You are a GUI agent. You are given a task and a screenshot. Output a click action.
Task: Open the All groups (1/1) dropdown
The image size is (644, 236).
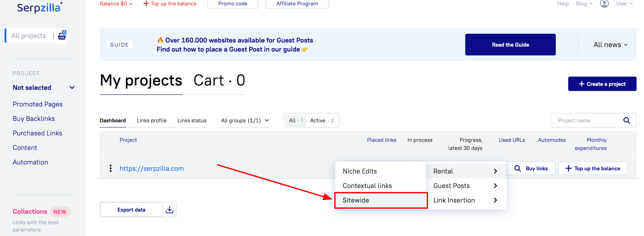coord(245,120)
